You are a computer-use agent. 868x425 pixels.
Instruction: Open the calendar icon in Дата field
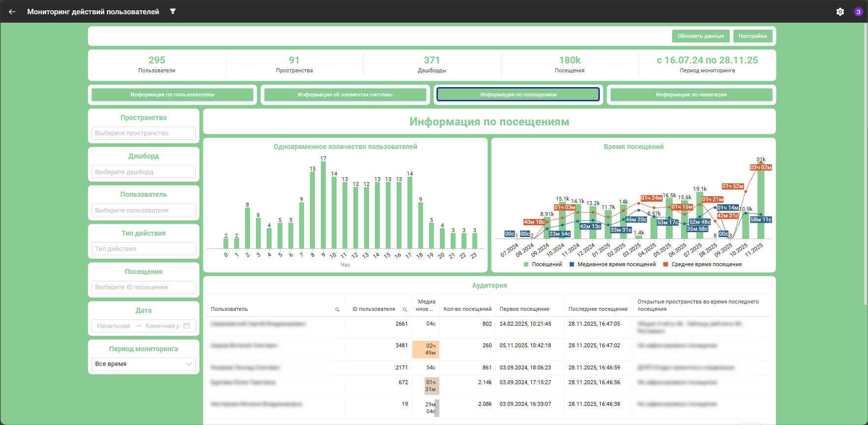[186, 326]
